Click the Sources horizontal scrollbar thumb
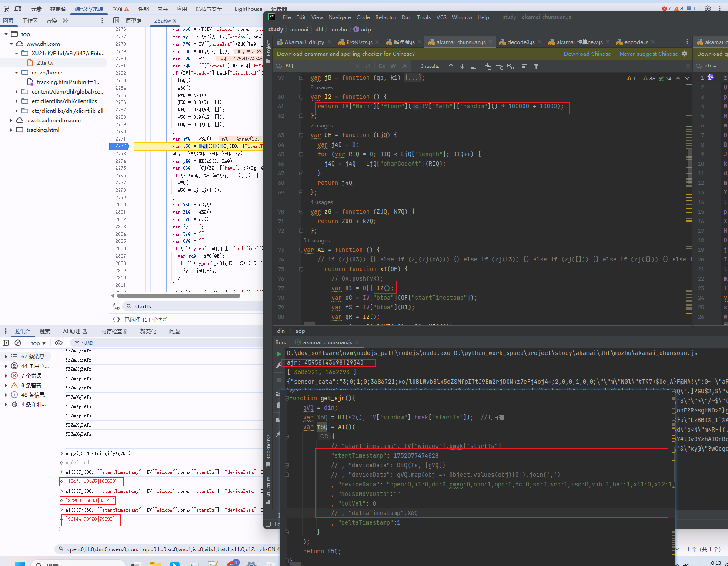 (178, 295)
